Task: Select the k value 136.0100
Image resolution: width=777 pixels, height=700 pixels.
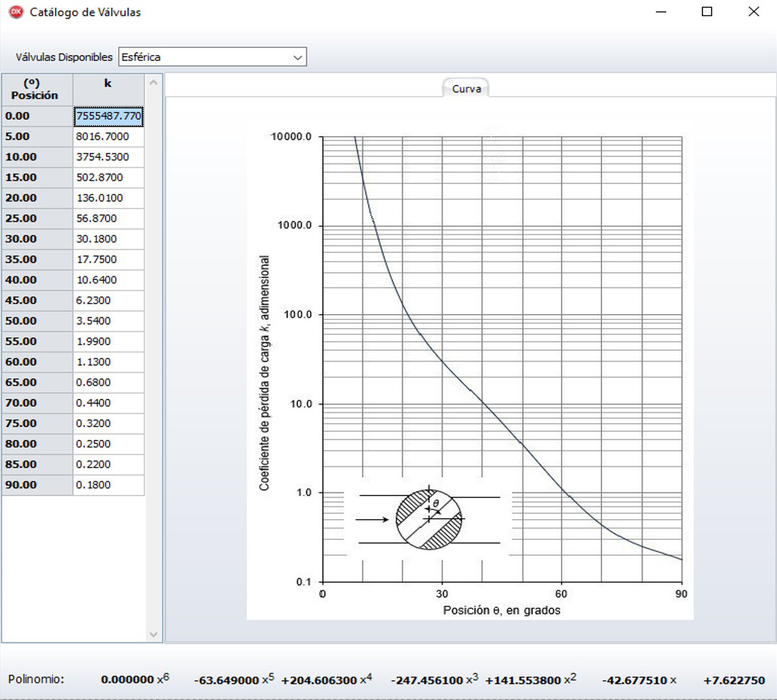Action: (108, 198)
